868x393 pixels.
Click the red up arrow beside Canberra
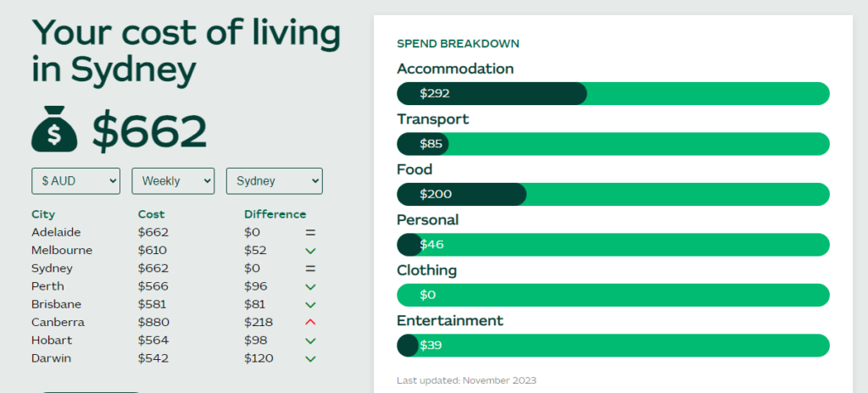[x=310, y=322]
